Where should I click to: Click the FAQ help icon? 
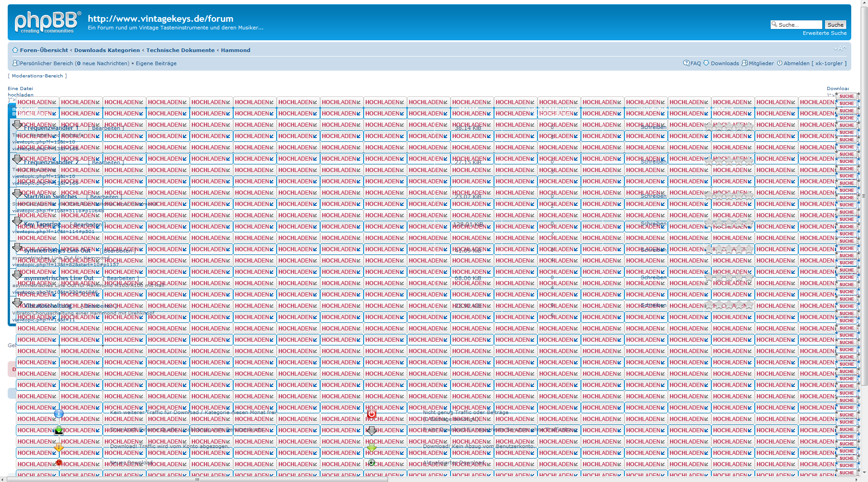coord(686,63)
